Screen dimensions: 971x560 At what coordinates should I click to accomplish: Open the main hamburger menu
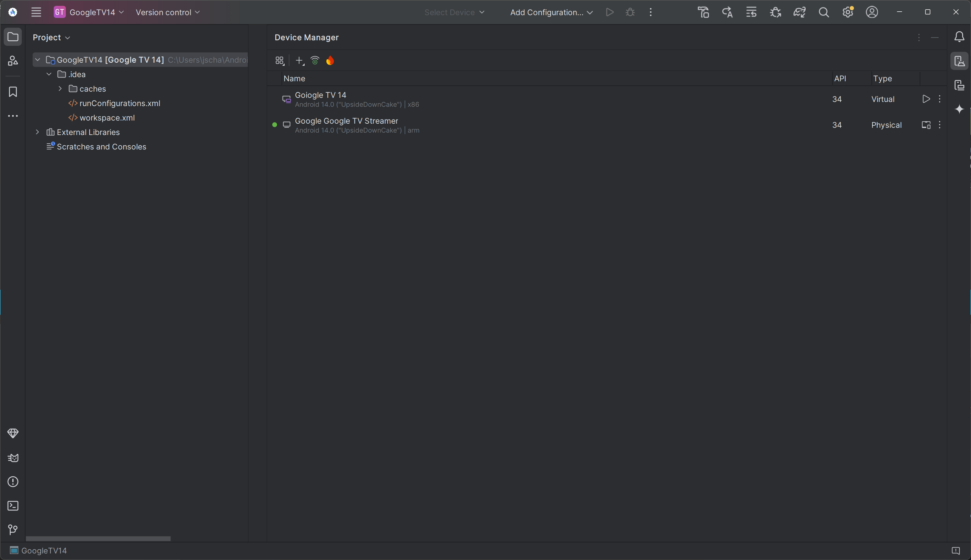[x=36, y=12]
